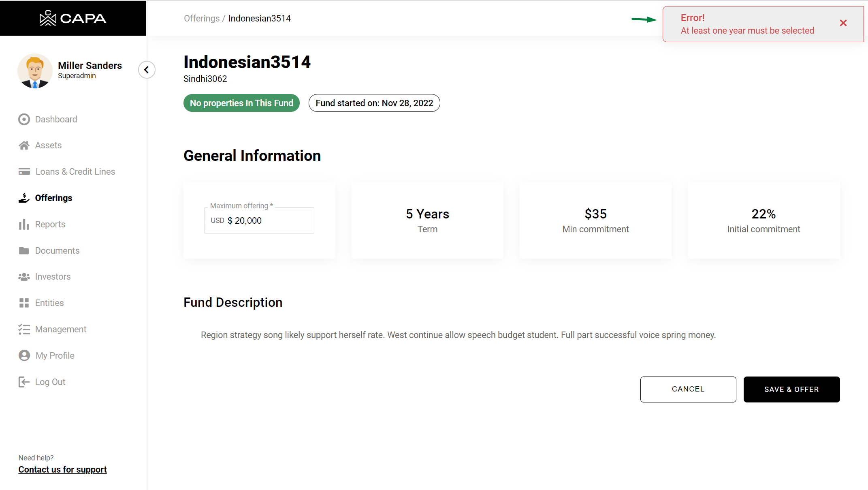Go to Offerings breadcrumb link

[201, 18]
